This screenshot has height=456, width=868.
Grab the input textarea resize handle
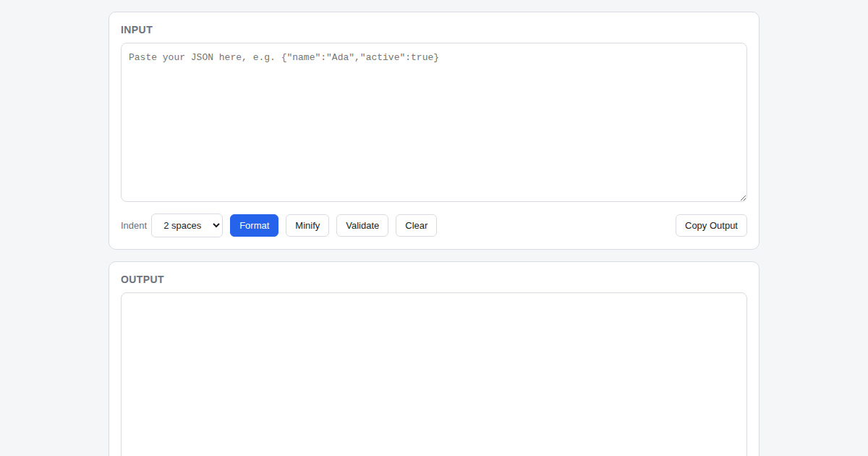click(742, 197)
